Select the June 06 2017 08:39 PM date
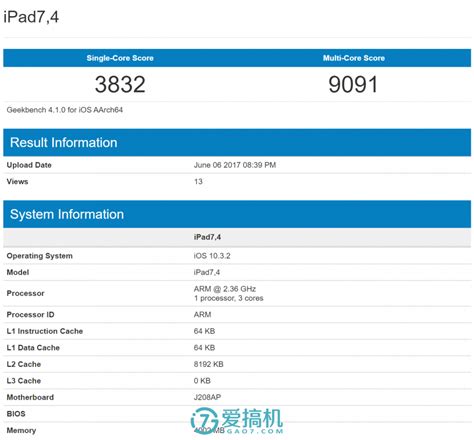474x440 pixels. coord(235,165)
